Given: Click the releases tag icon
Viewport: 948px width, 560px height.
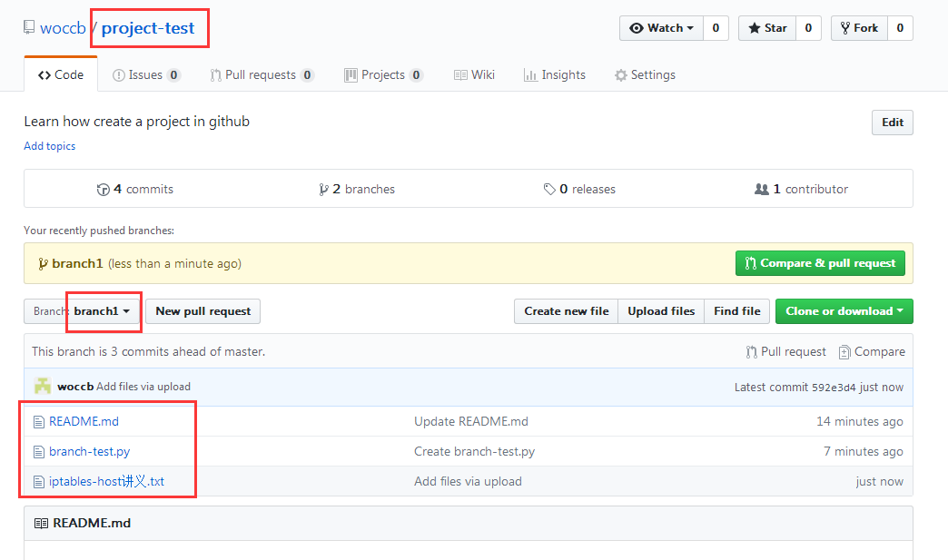Looking at the screenshot, I should pos(549,190).
